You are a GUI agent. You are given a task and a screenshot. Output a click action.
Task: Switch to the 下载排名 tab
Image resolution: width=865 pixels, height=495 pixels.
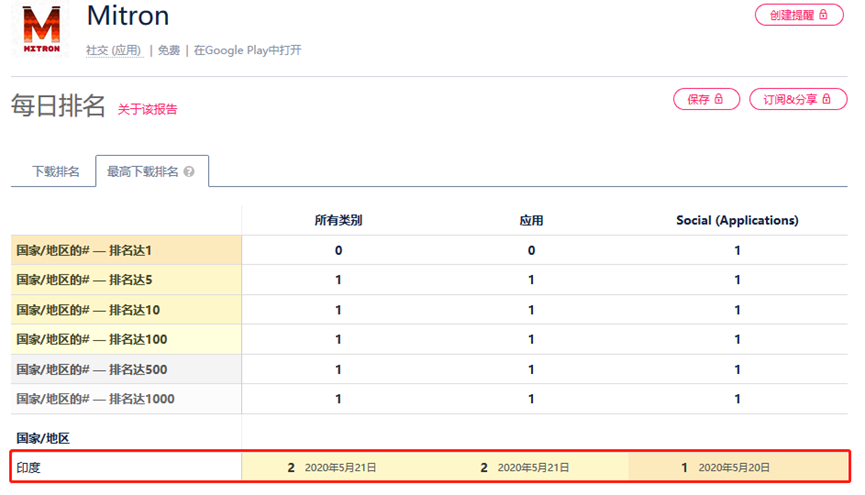55,172
